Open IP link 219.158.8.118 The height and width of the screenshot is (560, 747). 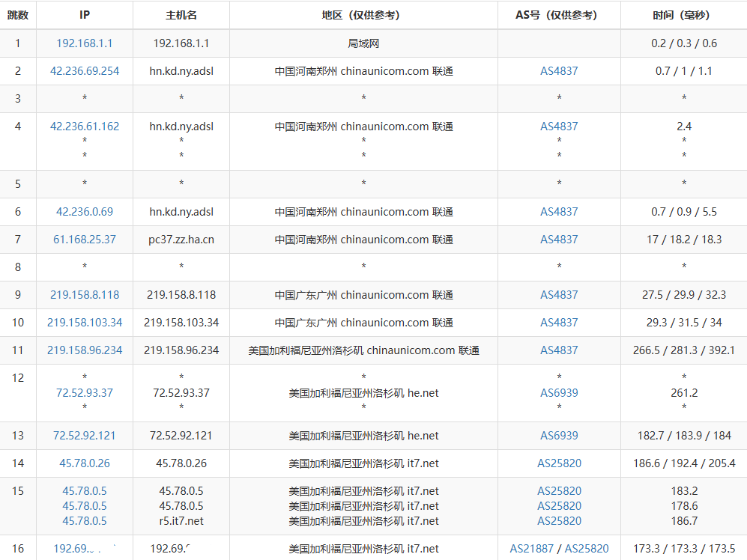[85, 295]
